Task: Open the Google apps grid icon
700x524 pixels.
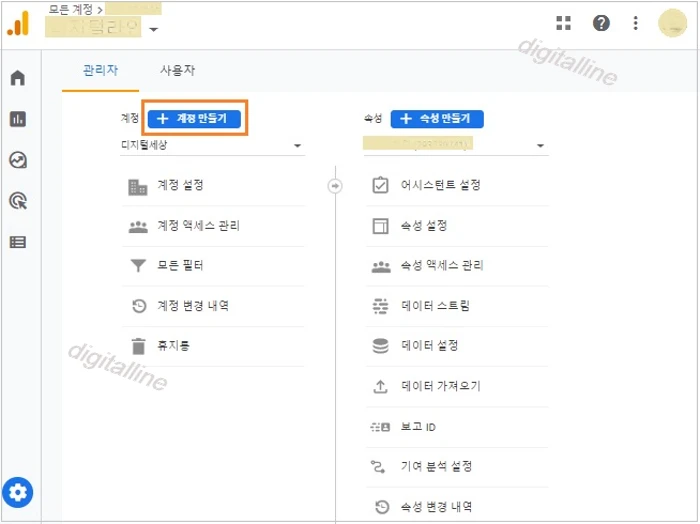Action: pyautogui.click(x=563, y=23)
